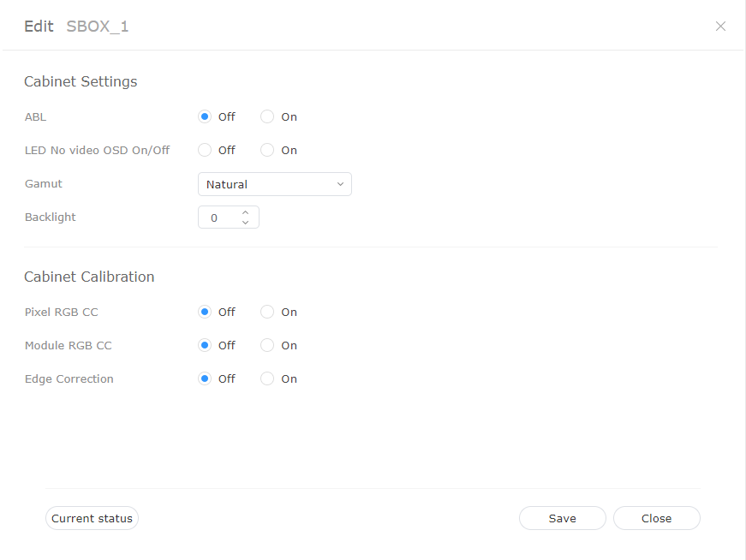Set Module RGB CC to Off
The width and height of the screenshot is (746, 560).
pos(205,345)
